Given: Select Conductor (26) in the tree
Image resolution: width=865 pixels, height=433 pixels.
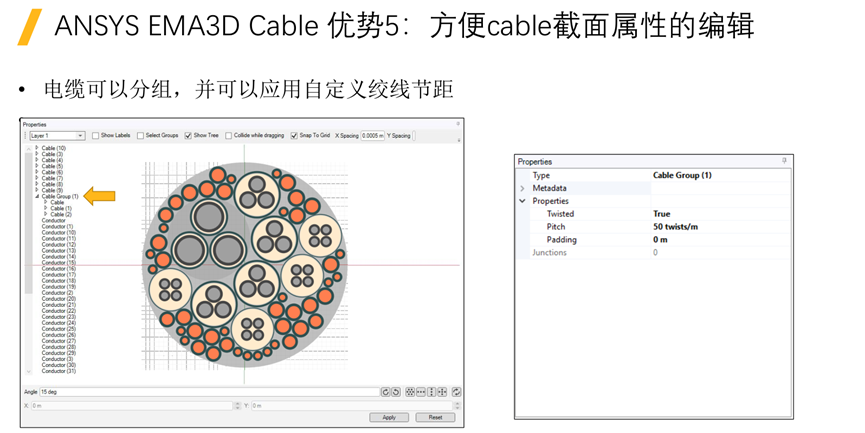Looking at the screenshot, I should [x=59, y=335].
